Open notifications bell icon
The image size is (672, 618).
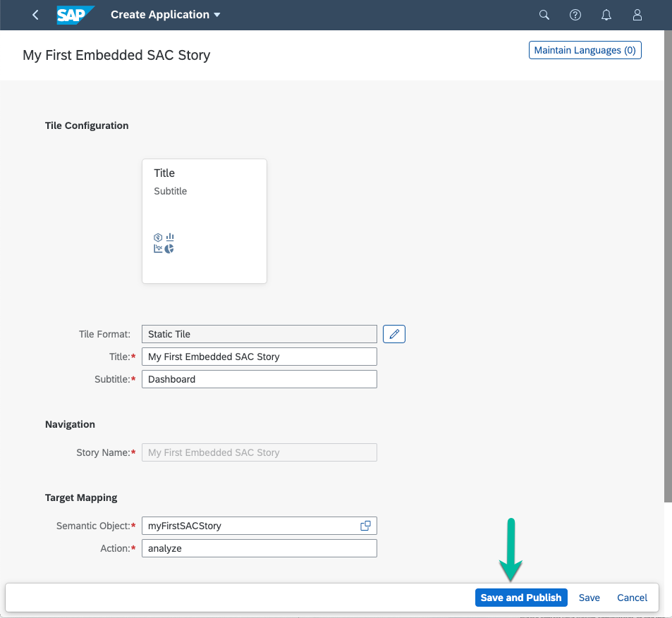606,15
